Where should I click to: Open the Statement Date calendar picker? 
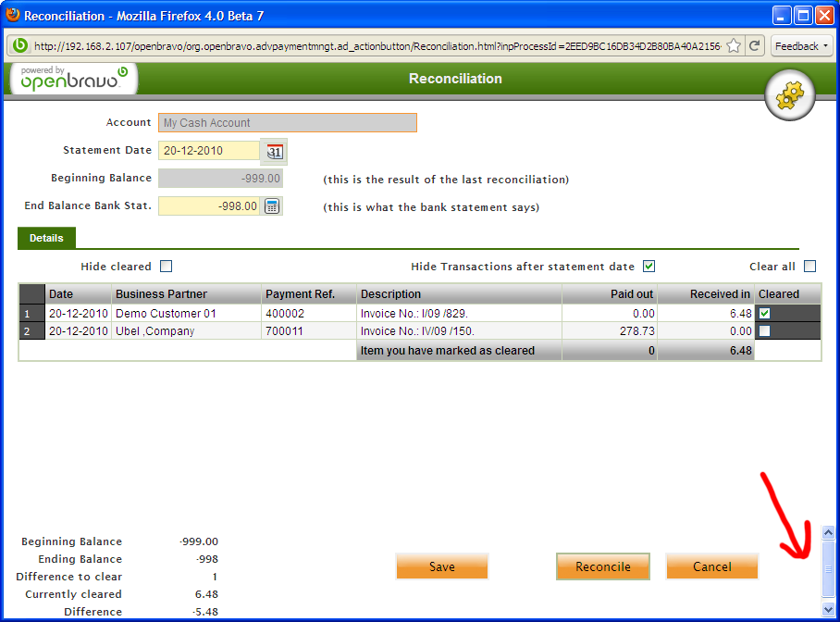[x=275, y=151]
